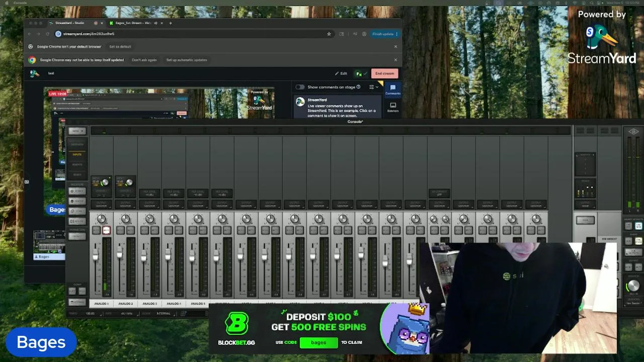This screenshot has width=644, height=362.
Task: Open the 44.1 kHz sample rate dropdown
Action: (x=126, y=313)
